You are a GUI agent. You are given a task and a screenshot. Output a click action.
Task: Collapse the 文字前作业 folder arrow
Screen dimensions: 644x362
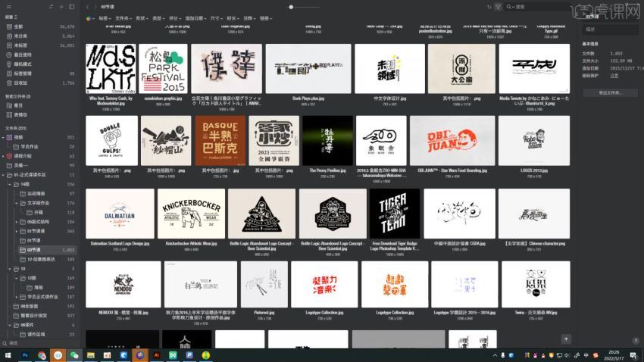point(17,203)
